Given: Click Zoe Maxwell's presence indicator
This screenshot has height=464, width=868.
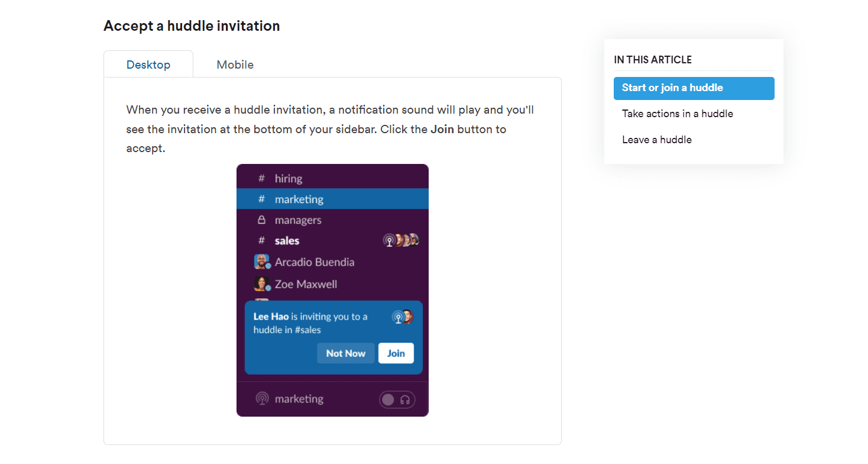Looking at the screenshot, I should coord(268,288).
